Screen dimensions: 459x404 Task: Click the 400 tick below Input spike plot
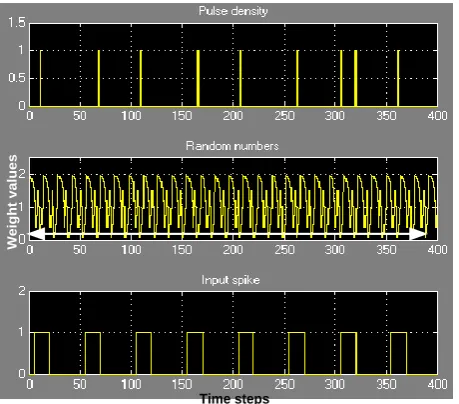(x=437, y=384)
